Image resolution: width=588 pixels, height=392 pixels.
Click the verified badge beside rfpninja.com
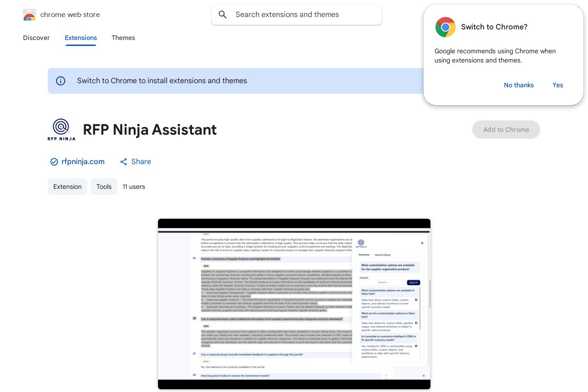point(54,162)
